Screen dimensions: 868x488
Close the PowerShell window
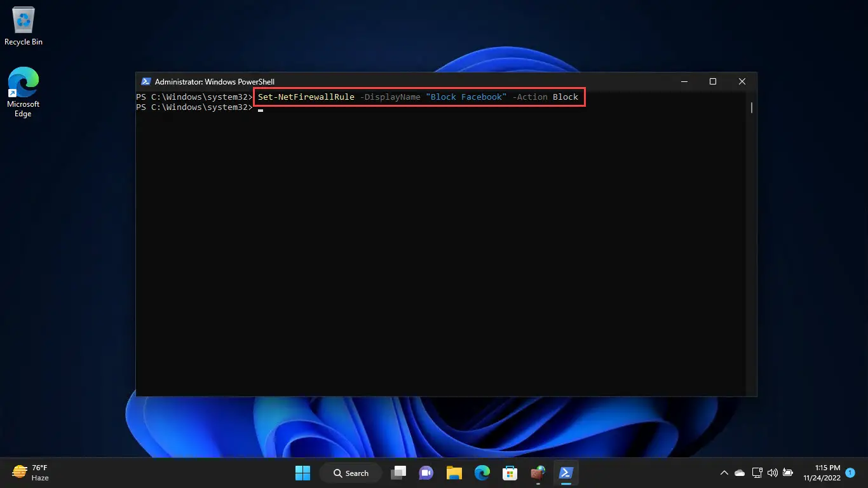point(742,81)
